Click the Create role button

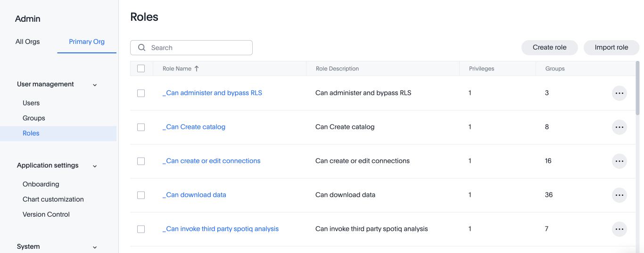point(549,47)
